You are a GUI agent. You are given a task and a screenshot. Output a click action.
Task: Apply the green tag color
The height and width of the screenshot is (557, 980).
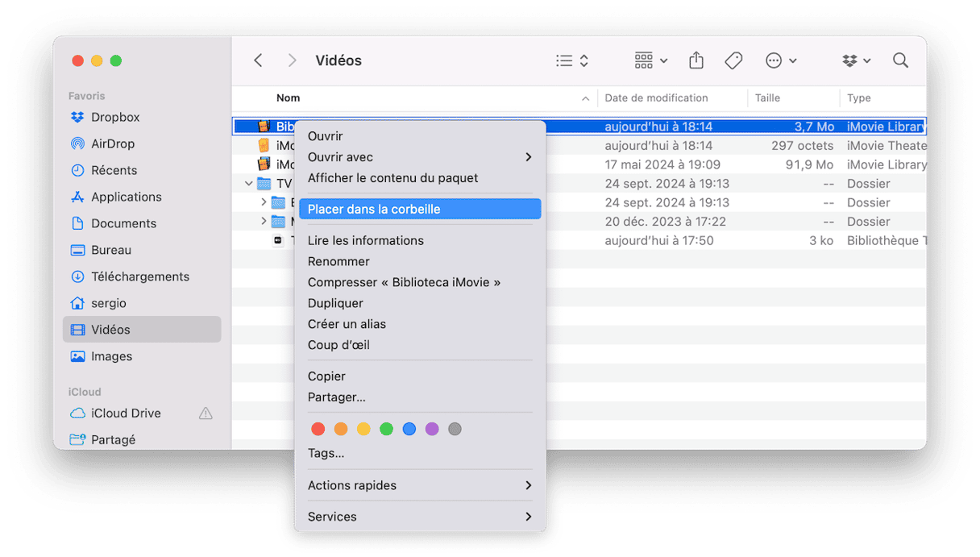tap(387, 429)
